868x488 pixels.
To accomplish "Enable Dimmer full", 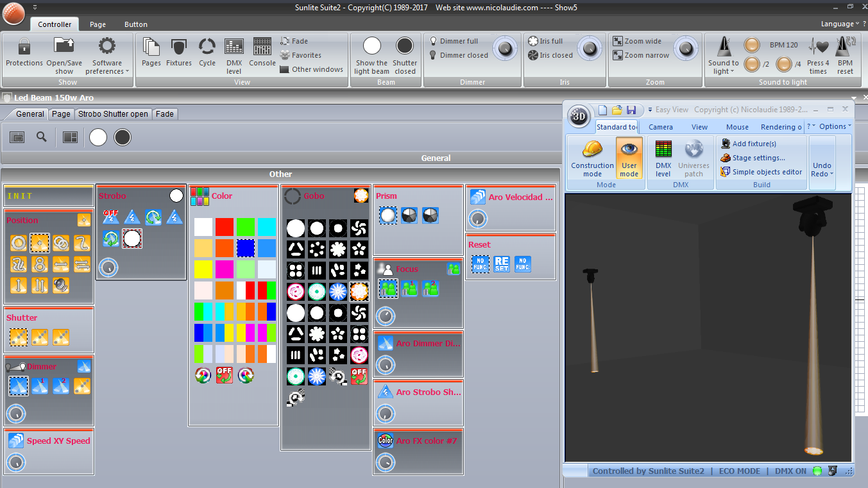I will 454,41.
